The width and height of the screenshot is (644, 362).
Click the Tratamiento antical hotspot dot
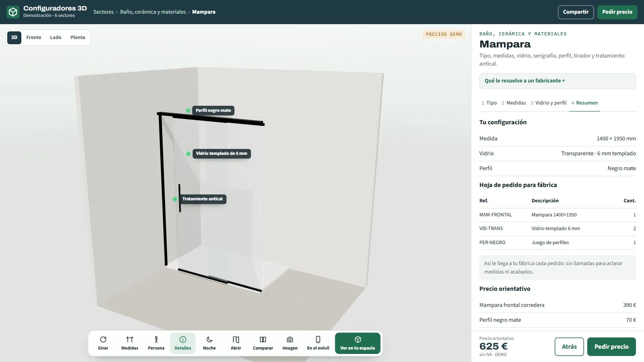[x=175, y=199]
